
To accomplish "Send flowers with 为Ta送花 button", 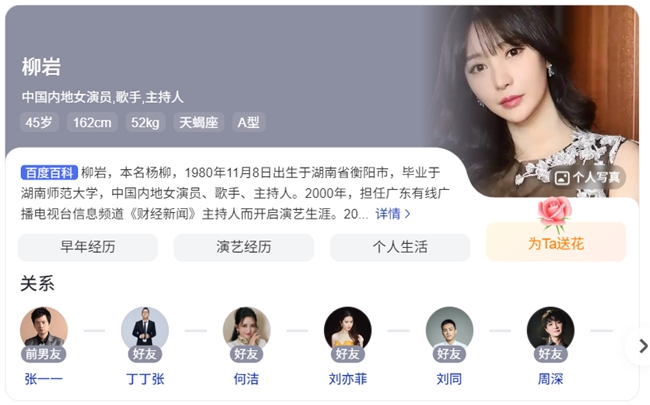I will pos(556,243).
